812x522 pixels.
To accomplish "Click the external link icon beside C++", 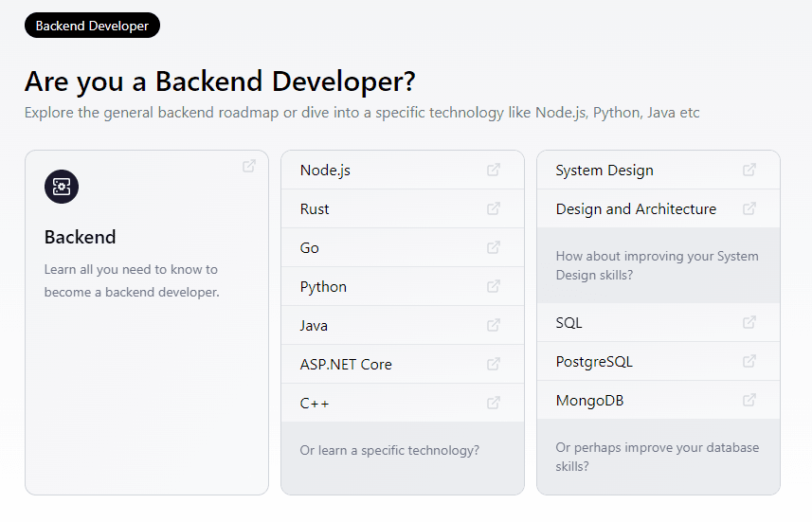I will 494,403.
